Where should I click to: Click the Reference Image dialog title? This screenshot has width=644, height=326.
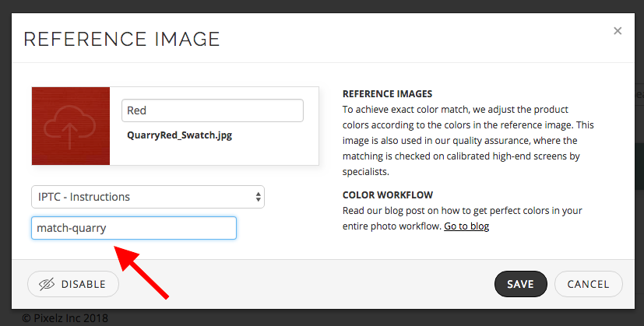coord(122,38)
